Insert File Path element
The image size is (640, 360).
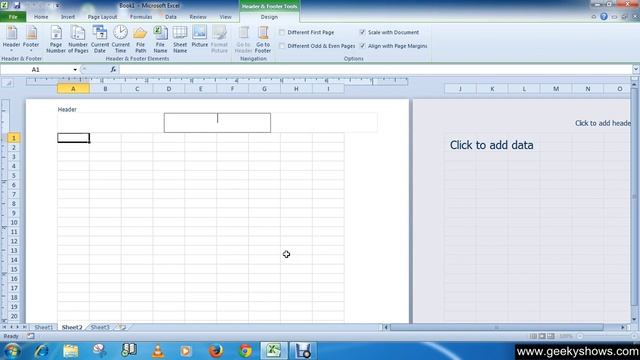click(140, 39)
